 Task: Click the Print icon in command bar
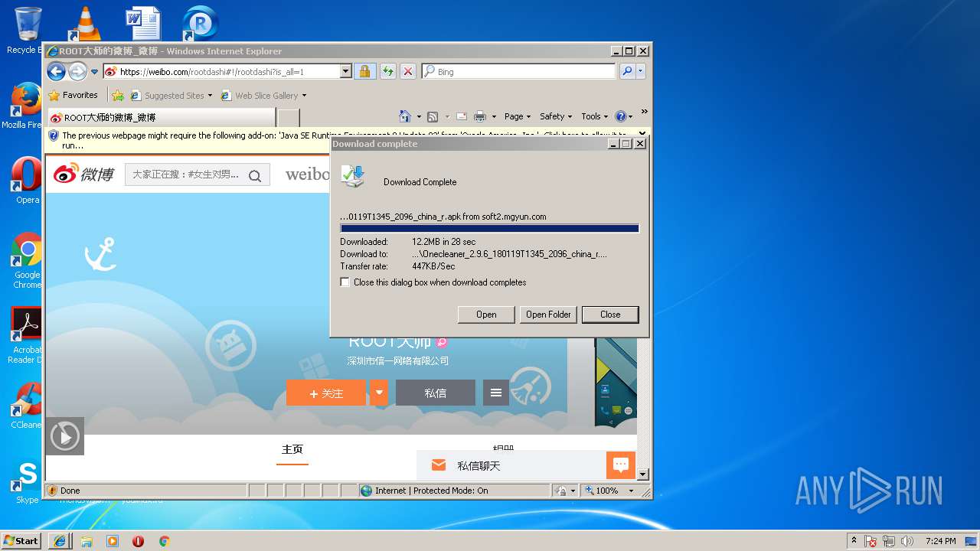tap(480, 116)
